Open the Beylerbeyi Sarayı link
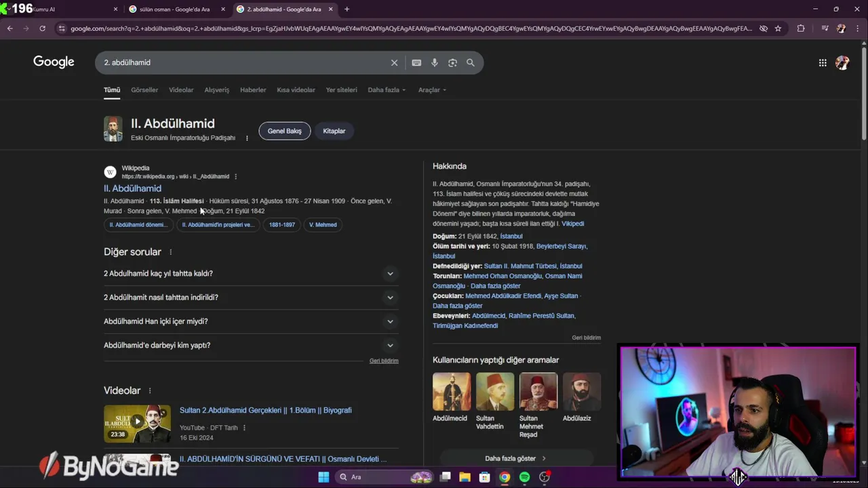Viewport: 868px width, 488px height. coord(561,246)
